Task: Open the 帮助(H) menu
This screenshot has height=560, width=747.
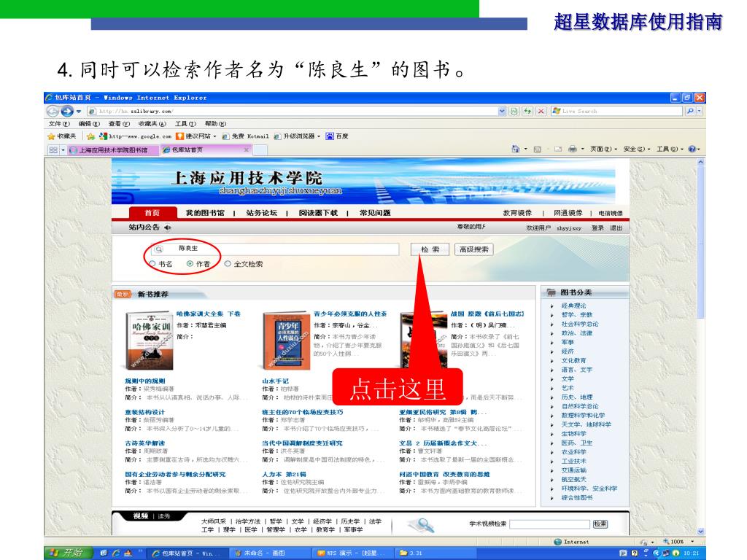Action: pyautogui.click(x=215, y=124)
